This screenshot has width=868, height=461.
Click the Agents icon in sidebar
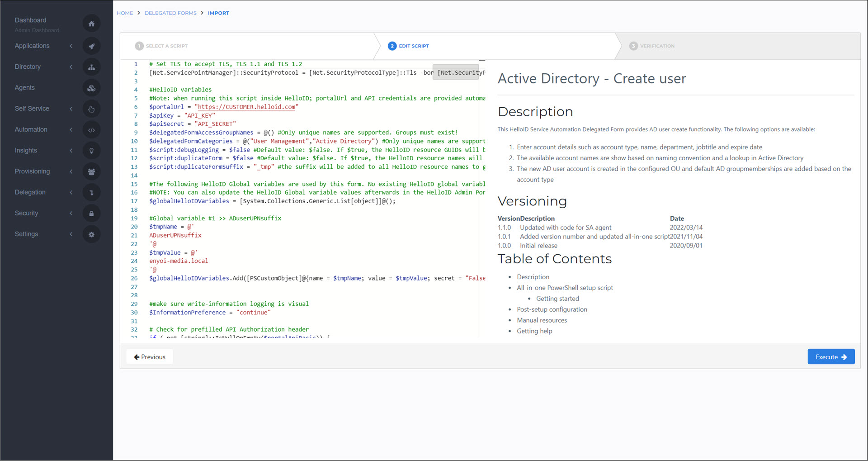91,88
